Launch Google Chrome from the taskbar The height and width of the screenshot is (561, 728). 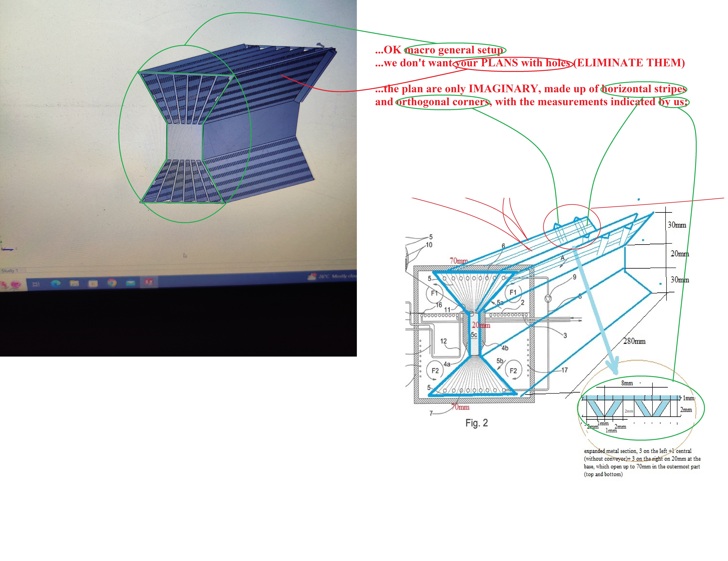pyautogui.click(x=112, y=283)
